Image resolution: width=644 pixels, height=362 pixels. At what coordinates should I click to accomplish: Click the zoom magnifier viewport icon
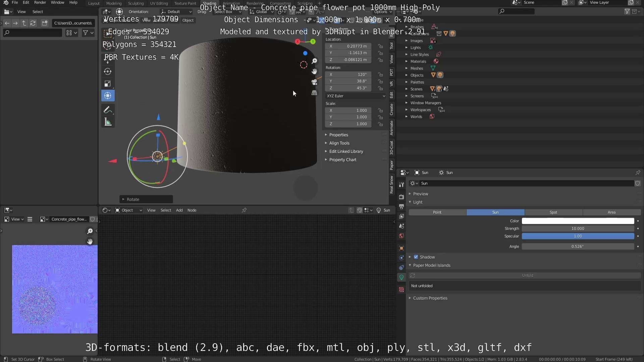click(x=314, y=61)
